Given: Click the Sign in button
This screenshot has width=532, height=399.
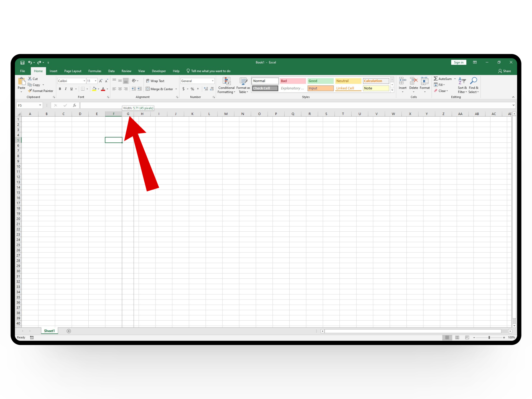Looking at the screenshot, I should (459, 63).
